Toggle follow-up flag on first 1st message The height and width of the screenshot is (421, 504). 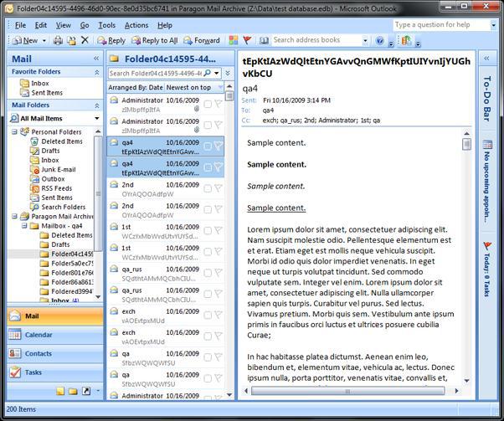(219, 230)
